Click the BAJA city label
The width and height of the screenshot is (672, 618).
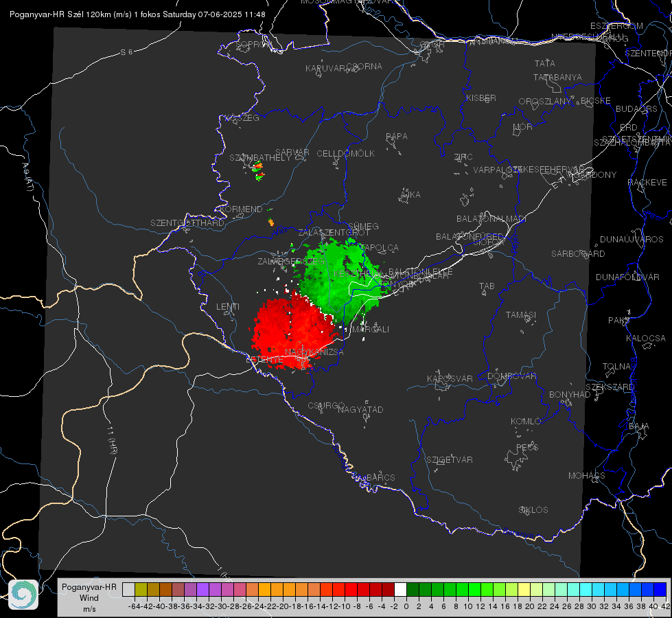click(639, 426)
